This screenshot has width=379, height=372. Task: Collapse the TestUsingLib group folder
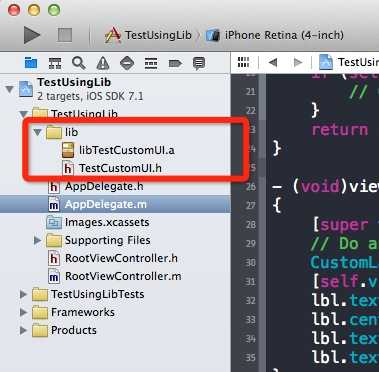(23, 114)
